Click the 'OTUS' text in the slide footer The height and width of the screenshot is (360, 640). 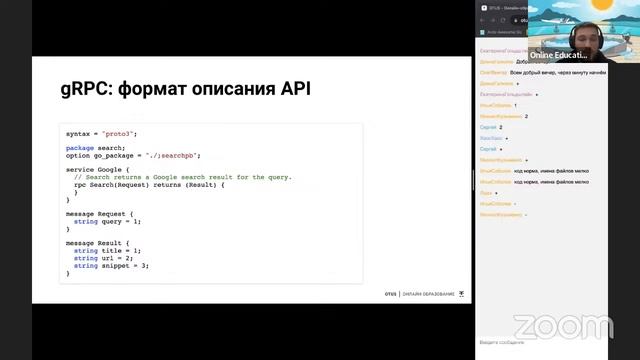point(390,294)
